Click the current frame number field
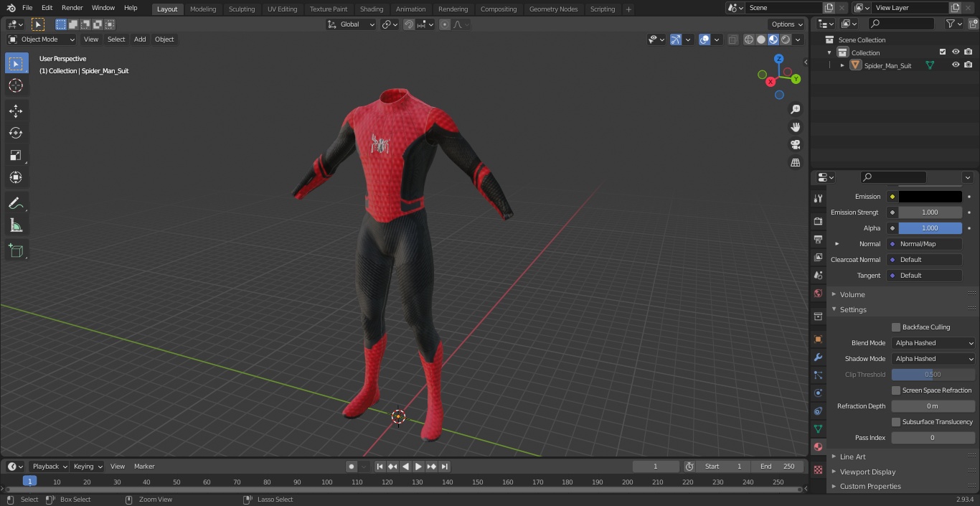The width and height of the screenshot is (980, 506). click(x=656, y=467)
